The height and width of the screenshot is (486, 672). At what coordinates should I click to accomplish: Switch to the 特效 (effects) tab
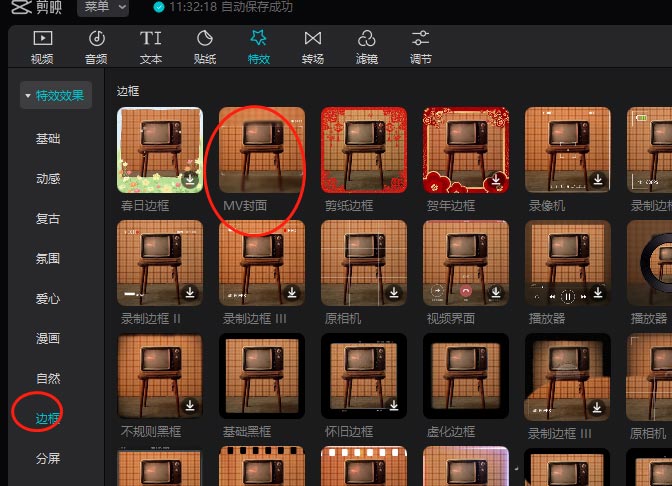(259, 45)
